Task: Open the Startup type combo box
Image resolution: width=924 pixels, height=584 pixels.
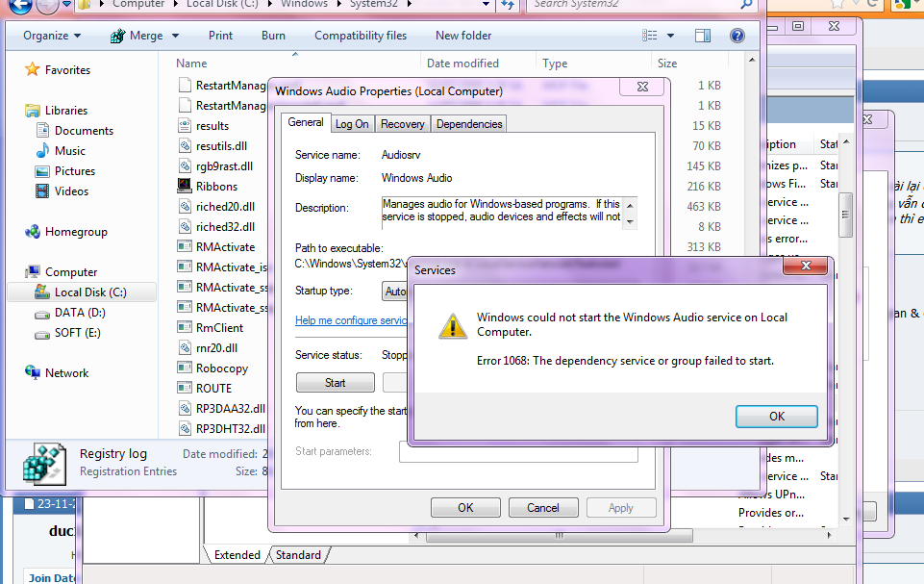Action: tap(394, 291)
